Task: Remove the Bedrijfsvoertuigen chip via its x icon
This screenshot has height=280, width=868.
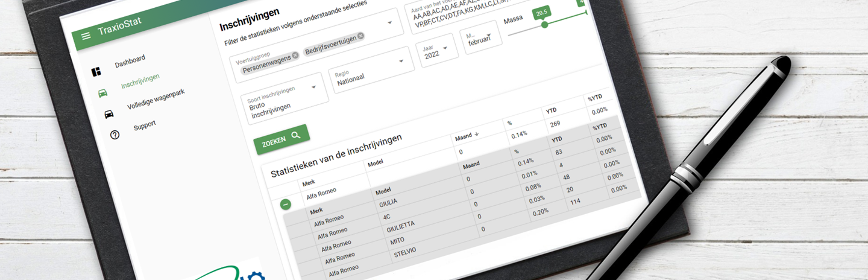Action: pos(360,36)
